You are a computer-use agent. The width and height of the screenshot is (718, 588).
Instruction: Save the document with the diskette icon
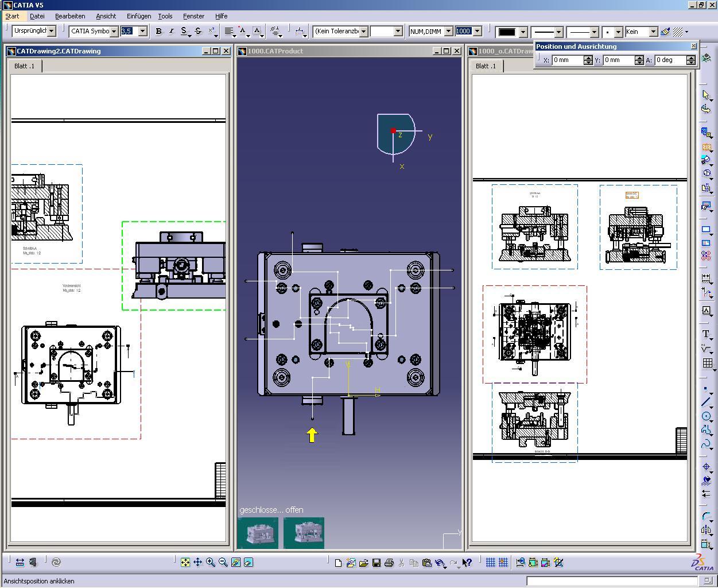point(377,563)
